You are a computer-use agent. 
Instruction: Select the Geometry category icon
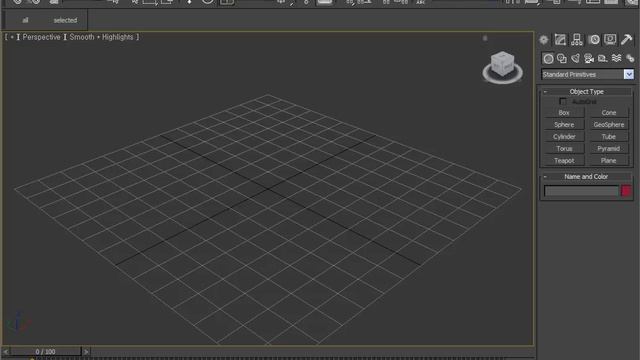click(x=548, y=58)
